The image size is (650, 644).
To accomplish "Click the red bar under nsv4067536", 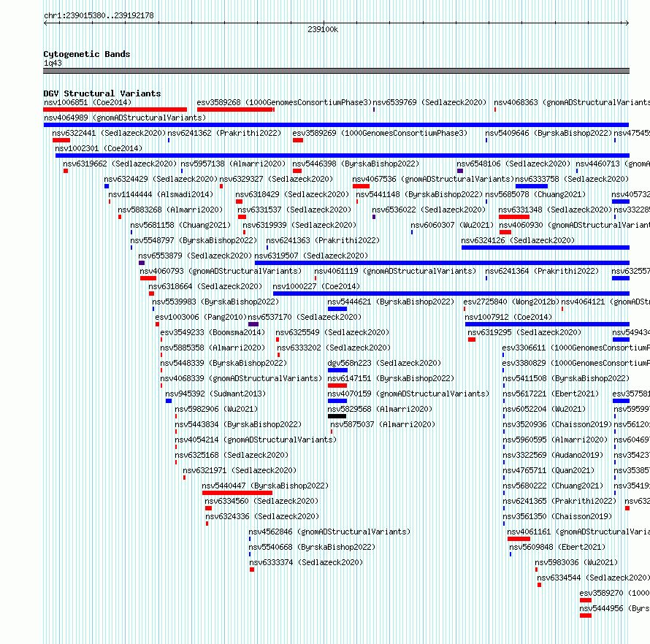I will click(361, 186).
